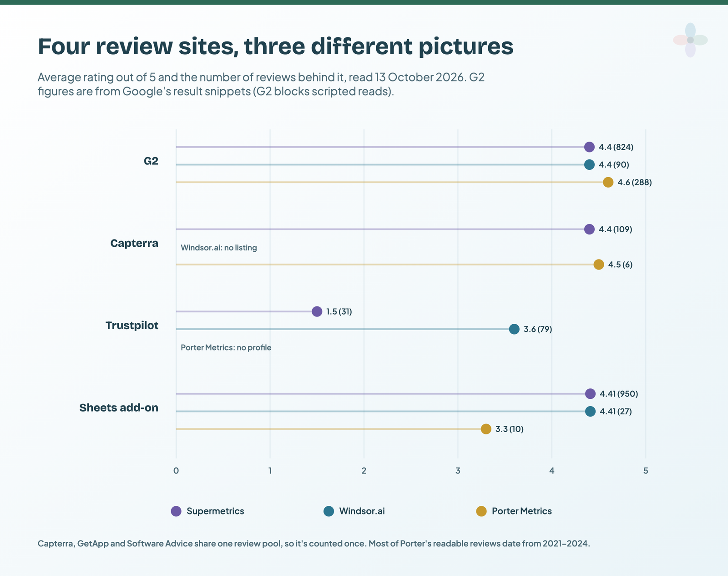
Task: Click the chart title 'Four review sites'
Action: 276,46
